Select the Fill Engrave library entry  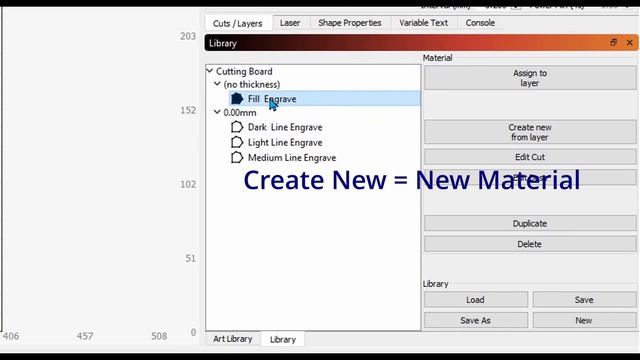[x=324, y=98]
